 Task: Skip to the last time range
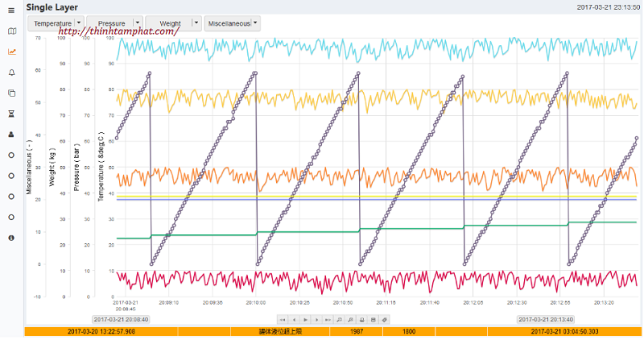point(327,320)
